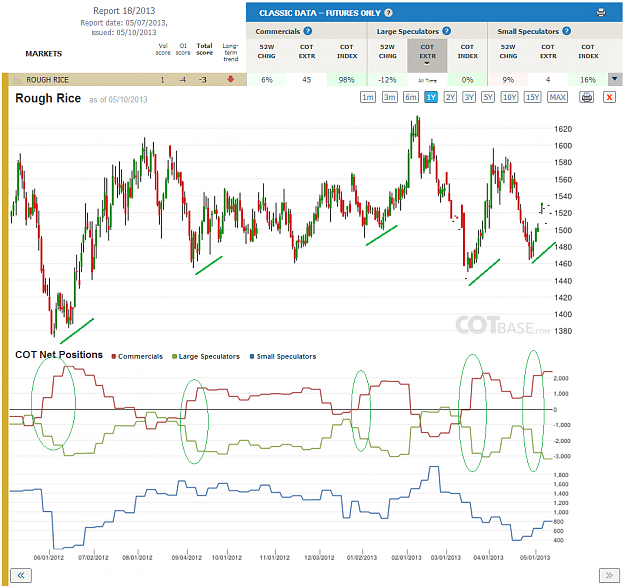625x586 pixels.
Task: Toggle Large Speculators series in legend
Action: coord(206,356)
